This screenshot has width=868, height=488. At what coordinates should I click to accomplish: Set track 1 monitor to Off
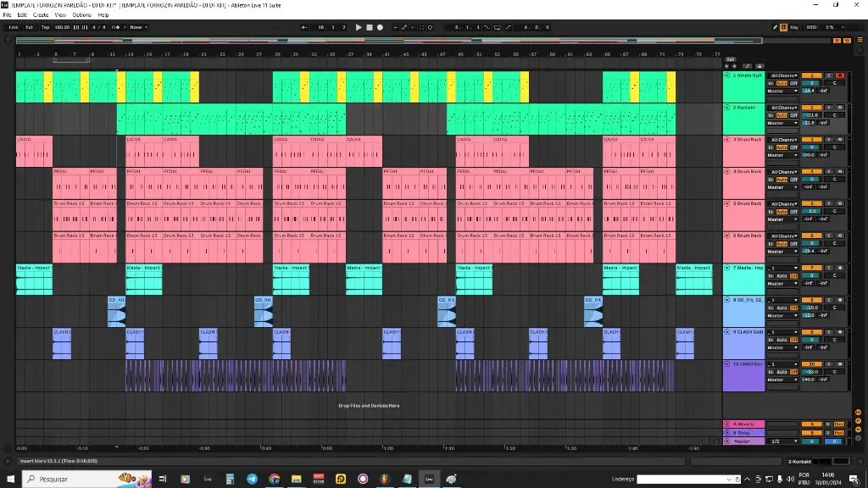[x=793, y=83]
